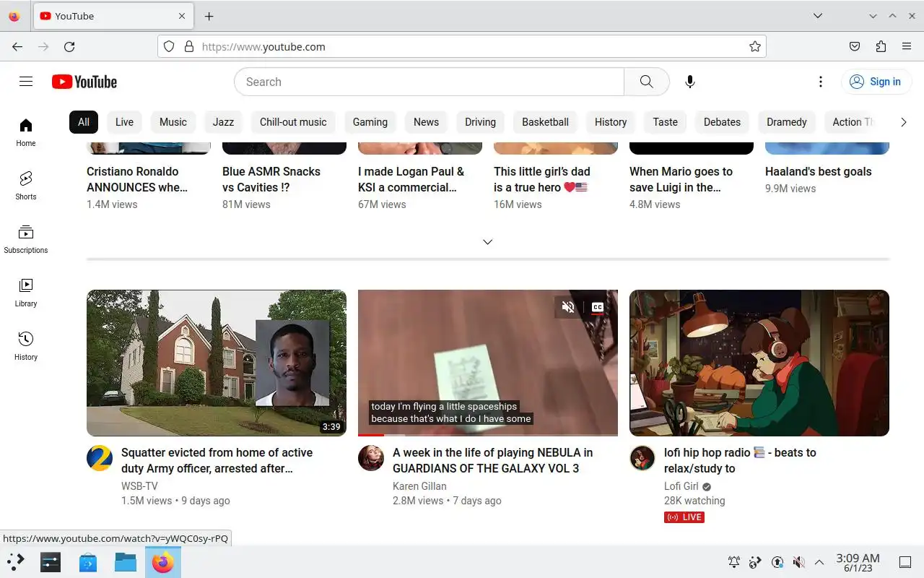Open the YouTube hamburger guide menu
Viewport: 924px width, 578px height.
26,82
